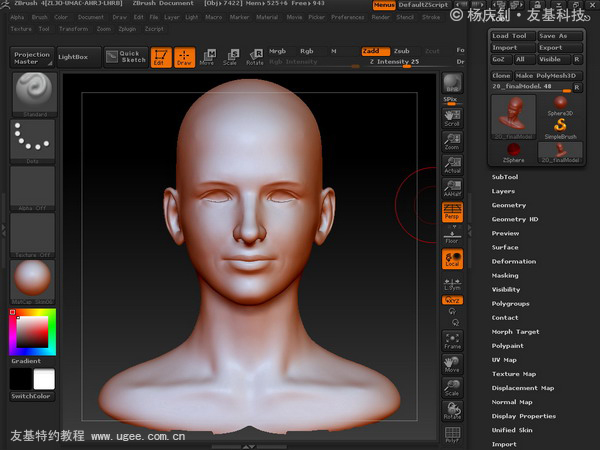Screen dimensions: 600x450
Task: Click the SwitchColor button
Action: [x=32, y=396]
